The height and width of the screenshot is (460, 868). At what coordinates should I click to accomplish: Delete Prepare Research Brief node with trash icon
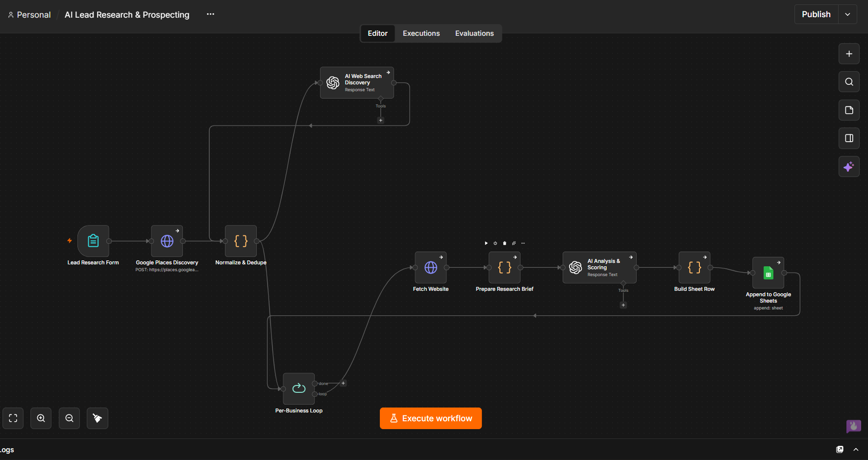click(x=504, y=243)
